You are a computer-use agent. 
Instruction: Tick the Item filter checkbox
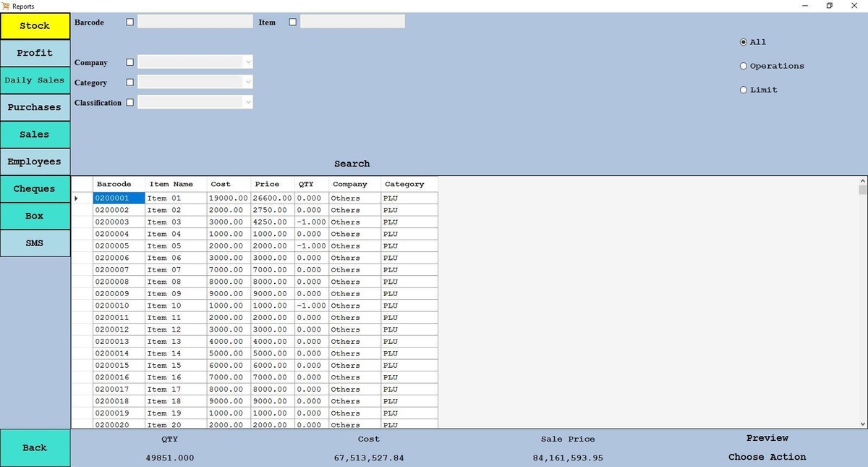point(293,22)
